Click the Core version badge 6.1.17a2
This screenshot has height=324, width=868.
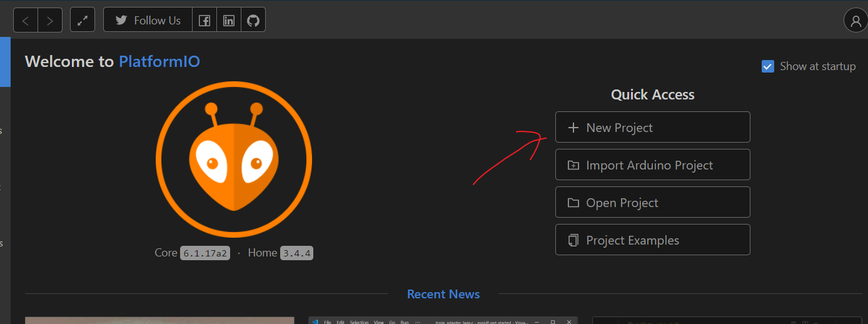pyautogui.click(x=205, y=253)
